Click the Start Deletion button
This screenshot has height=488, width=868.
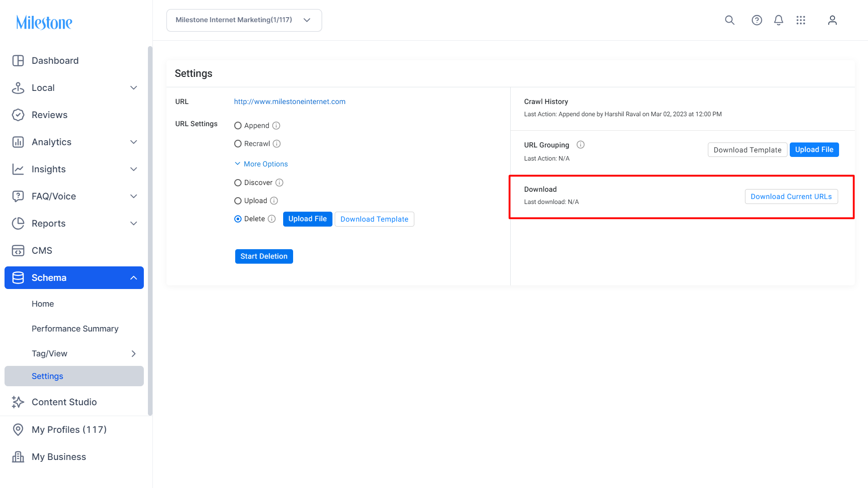(x=264, y=256)
